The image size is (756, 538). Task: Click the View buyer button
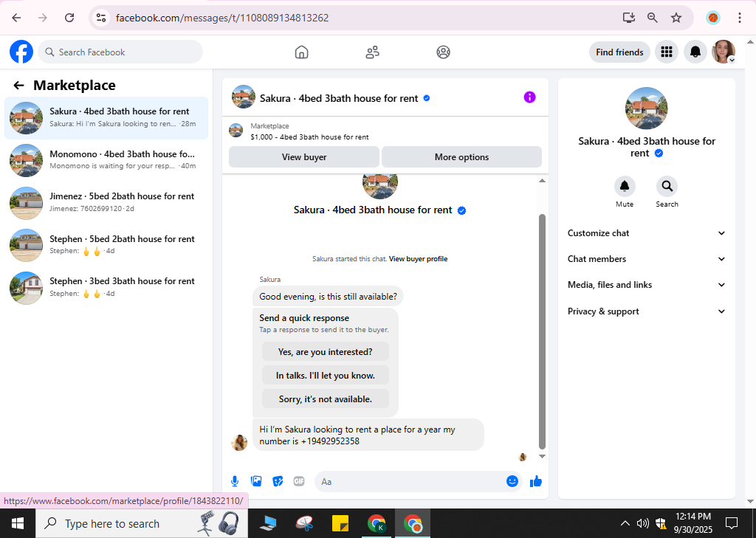point(303,157)
